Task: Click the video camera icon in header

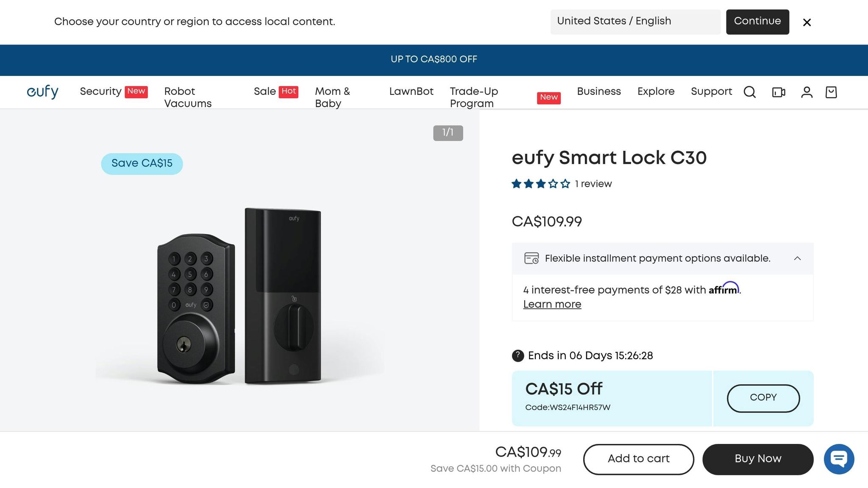Action: 778,92
